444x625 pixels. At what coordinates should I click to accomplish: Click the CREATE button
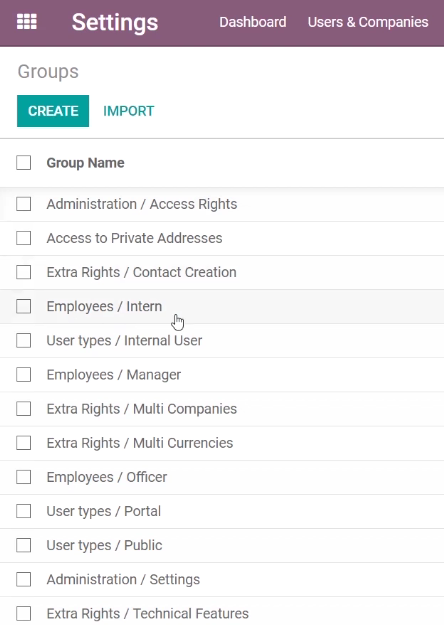point(53,111)
